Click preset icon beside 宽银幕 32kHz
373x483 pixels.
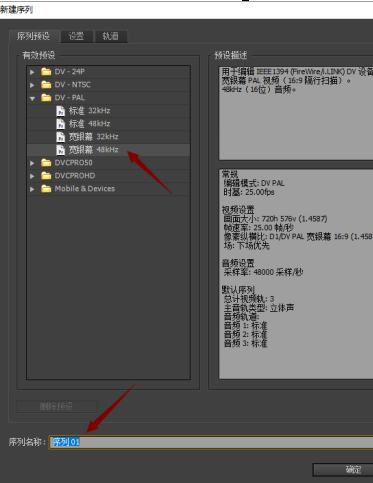tap(60, 137)
